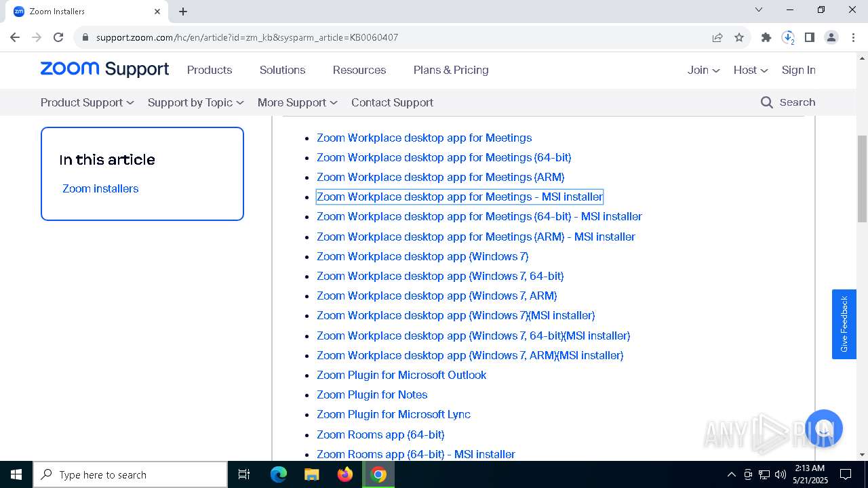Image resolution: width=868 pixels, height=488 pixels.
Task: Open the network tray icon
Action: (764, 474)
